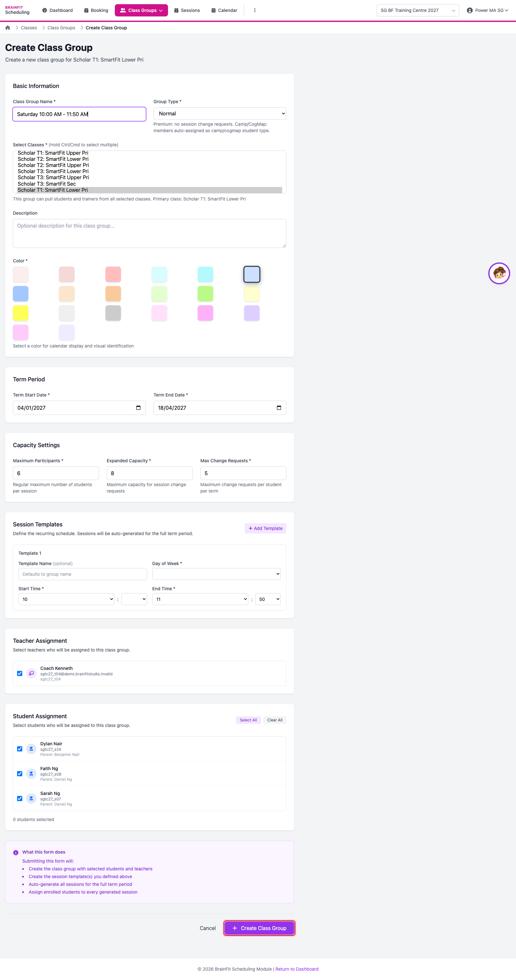The image size is (516, 980).
Task: Open the End Time minute dropdown
Action: tap(268, 599)
